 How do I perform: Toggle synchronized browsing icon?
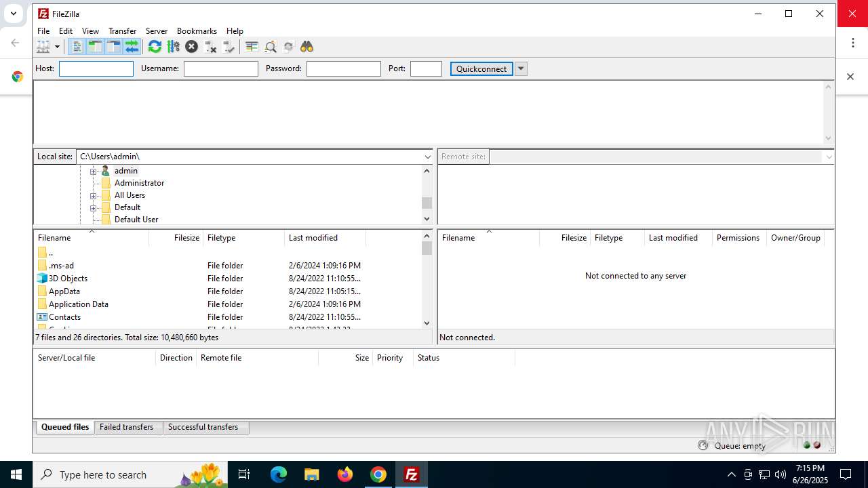(x=288, y=47)
